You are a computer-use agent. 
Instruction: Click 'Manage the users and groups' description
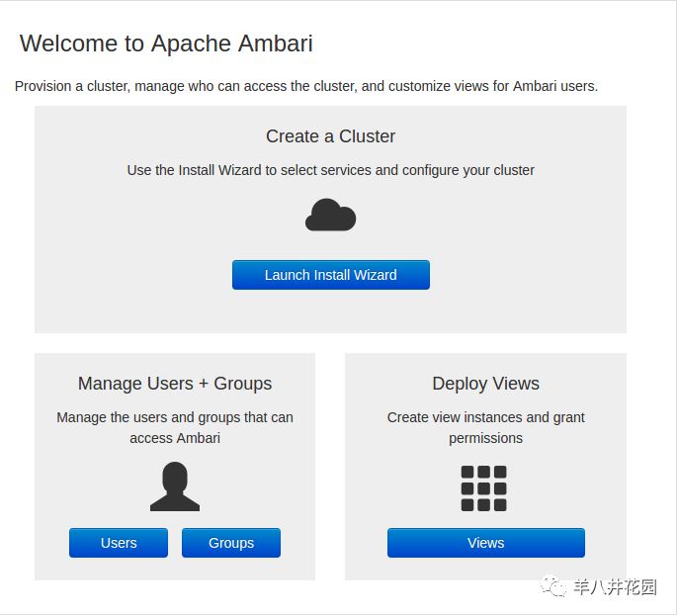coord(175,427)
